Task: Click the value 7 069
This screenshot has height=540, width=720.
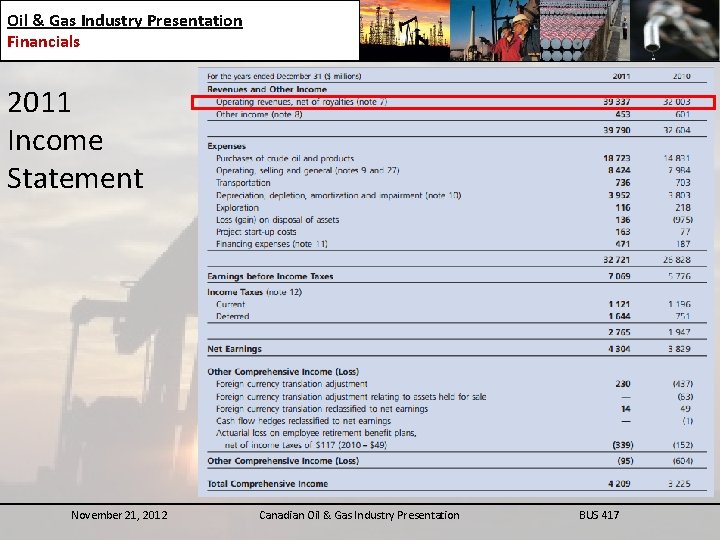Action: (619, 276)
